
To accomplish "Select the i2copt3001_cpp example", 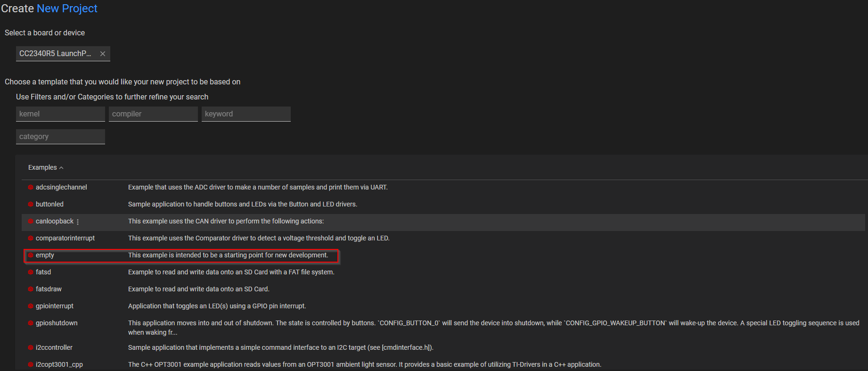I will pyautogui.click(x=59, y=364).
